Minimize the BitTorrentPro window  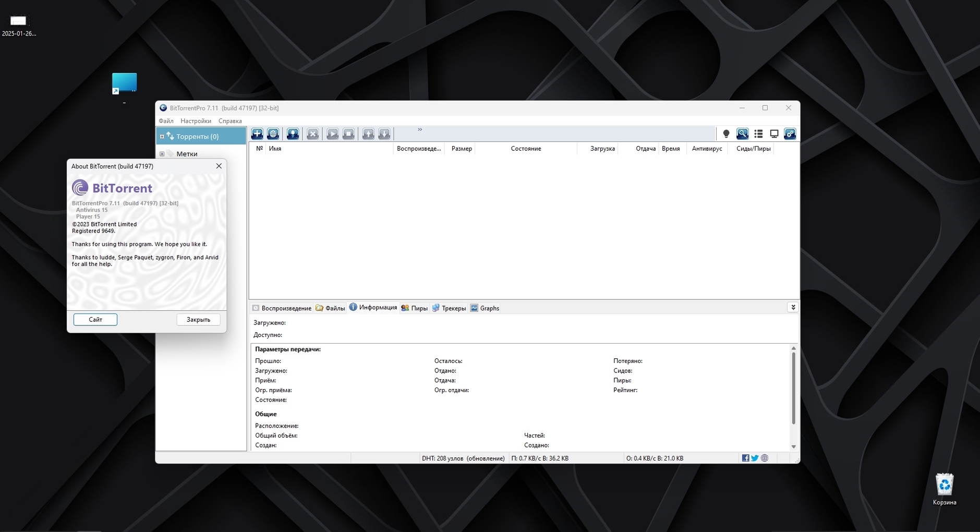click(742, 108)
